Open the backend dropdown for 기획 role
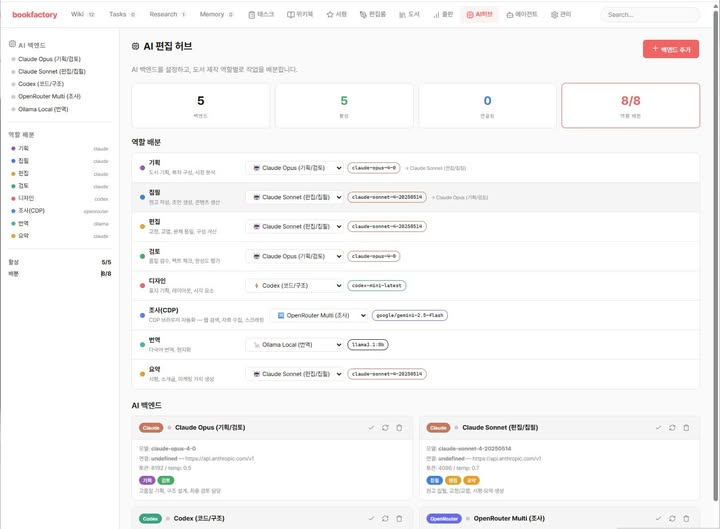 [295, 168]
